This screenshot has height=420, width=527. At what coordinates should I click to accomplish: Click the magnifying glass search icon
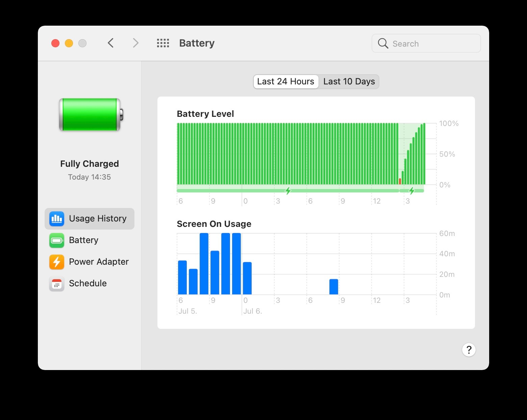coord(383,43)
